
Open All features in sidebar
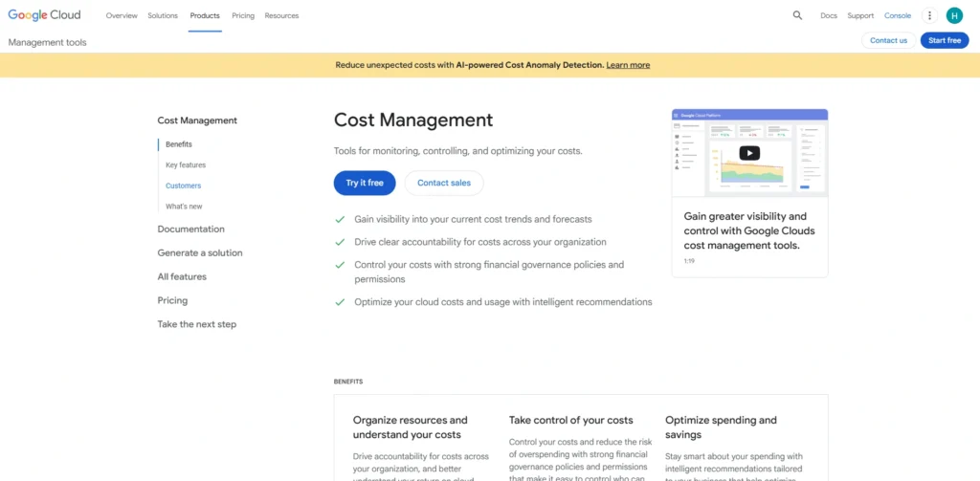(x=182, y=276)
